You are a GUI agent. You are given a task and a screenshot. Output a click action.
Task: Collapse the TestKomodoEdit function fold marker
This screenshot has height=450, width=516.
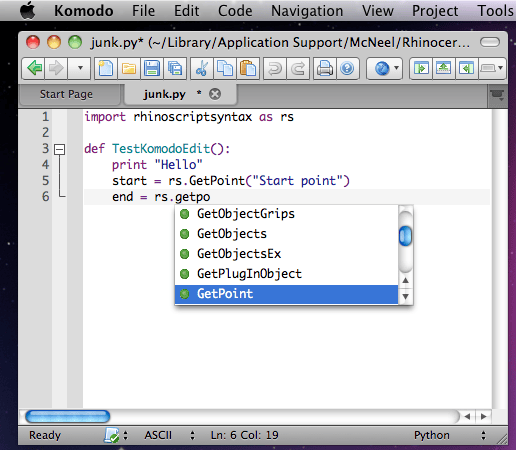pos(60,149)
